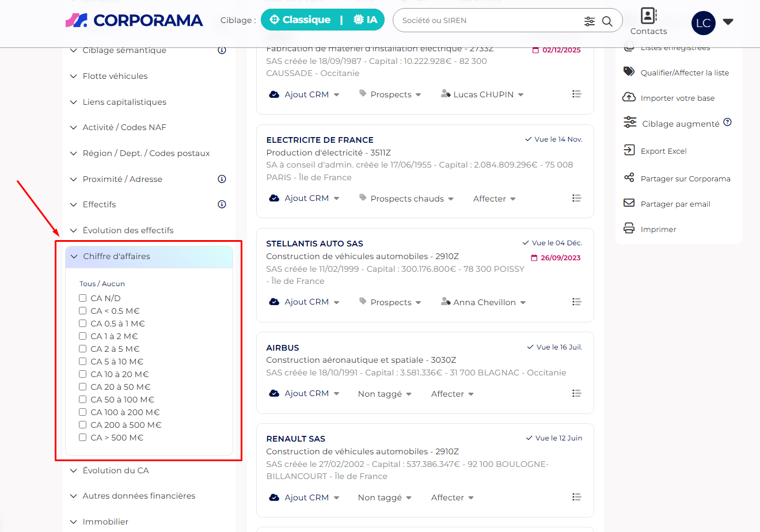Click info icon next to Effectifs
The width and height of the screenshot is (760, 532).
[x=222, y=204]
